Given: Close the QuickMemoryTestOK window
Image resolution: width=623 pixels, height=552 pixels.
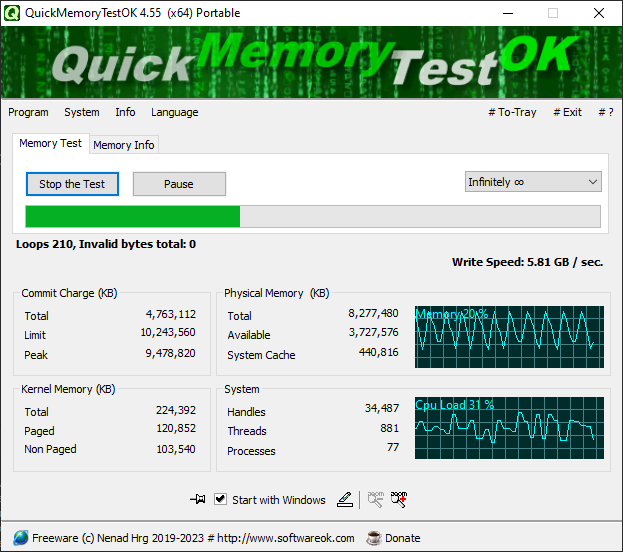Looking at the screenshot, I should click(599, 13).
